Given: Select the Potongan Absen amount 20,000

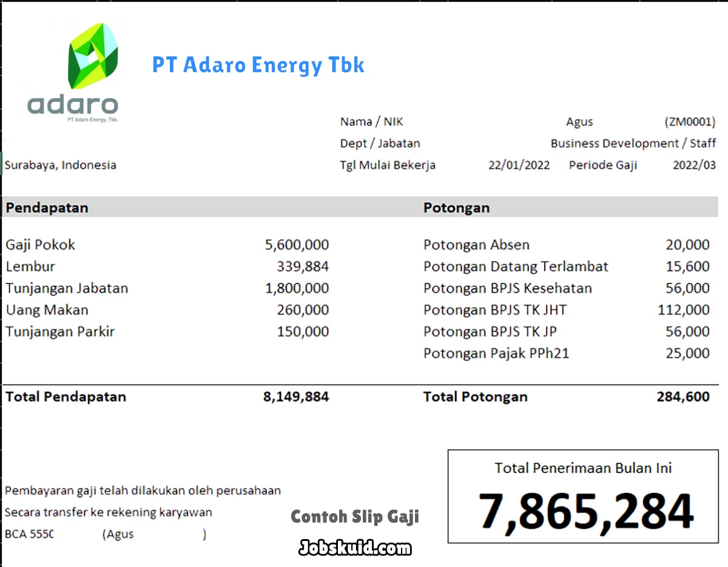Looking at the screenshot, I should [x=687, y=245].
